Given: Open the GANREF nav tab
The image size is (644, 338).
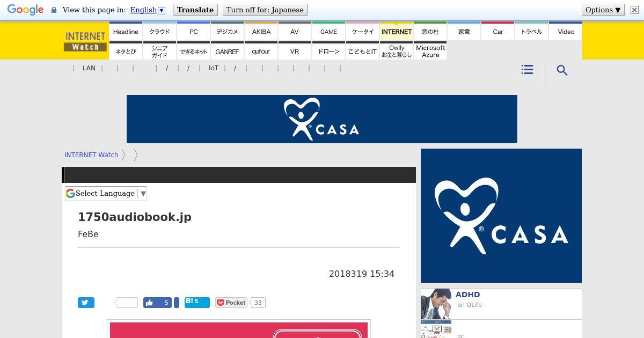Looking at the screenshot, I should pos(227,51).
